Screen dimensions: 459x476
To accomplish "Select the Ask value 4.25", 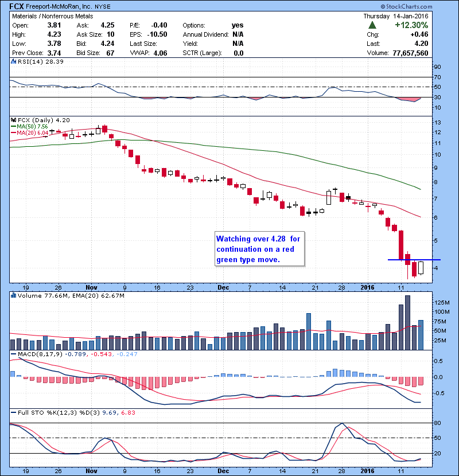I will pos(107,25).
